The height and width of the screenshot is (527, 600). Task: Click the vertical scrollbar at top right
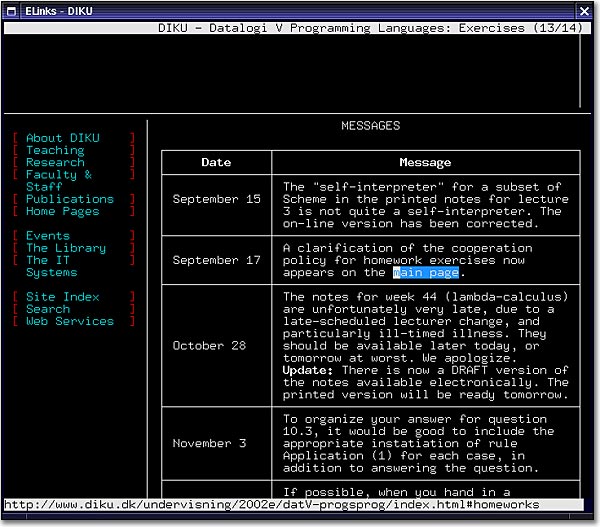[580, 71]
